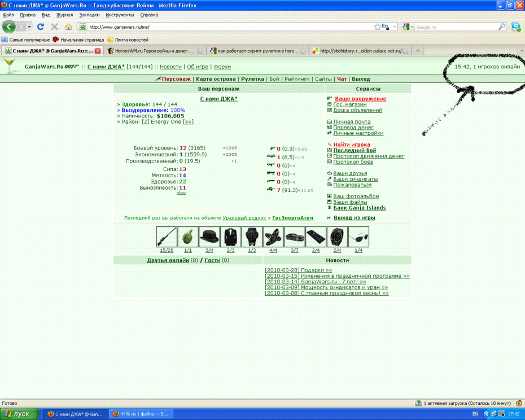
Task: Open the Рулетка game section
Action: [252, 79]
